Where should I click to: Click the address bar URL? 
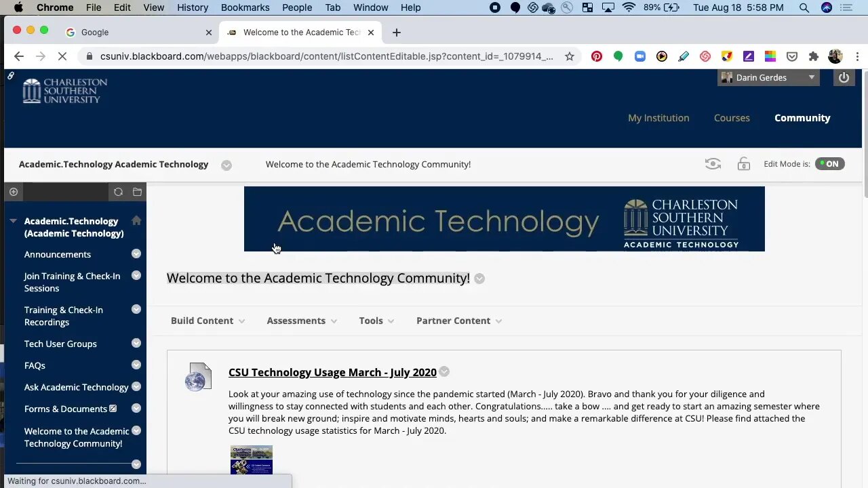(x=326, y=56)
